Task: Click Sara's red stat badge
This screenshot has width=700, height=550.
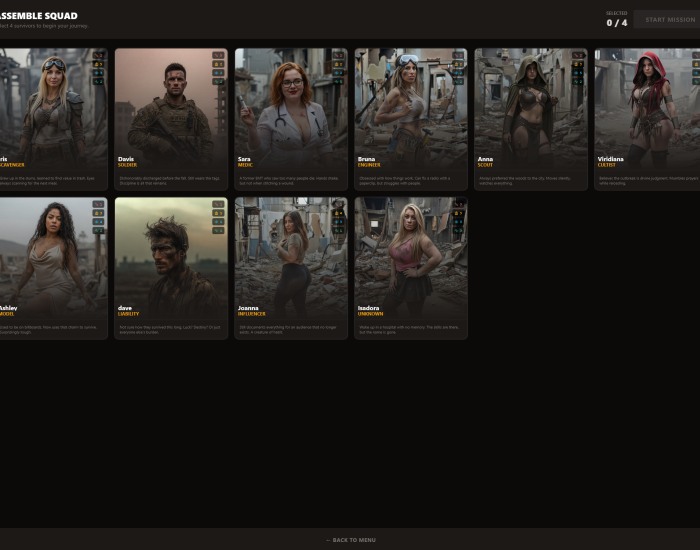Action: [338, 55]
